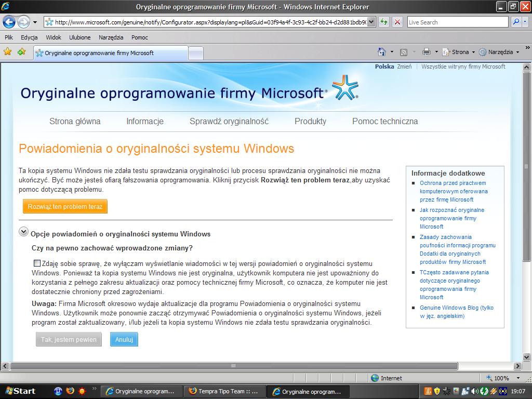Click the horizontal scrollbar left arrow
Image resolution: width=532 pixels, height=399 pixels.
pos(5,366)
